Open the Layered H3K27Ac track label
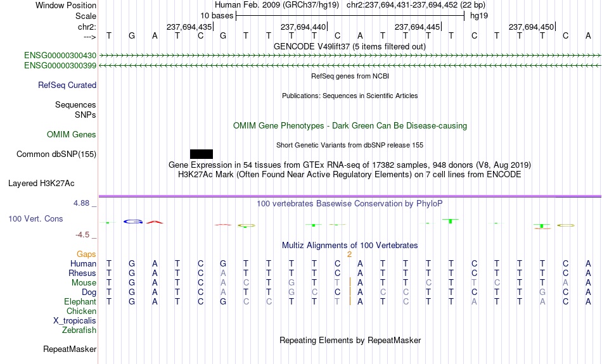The width and height of the screenshot is (602, 364). pos(41,184)
